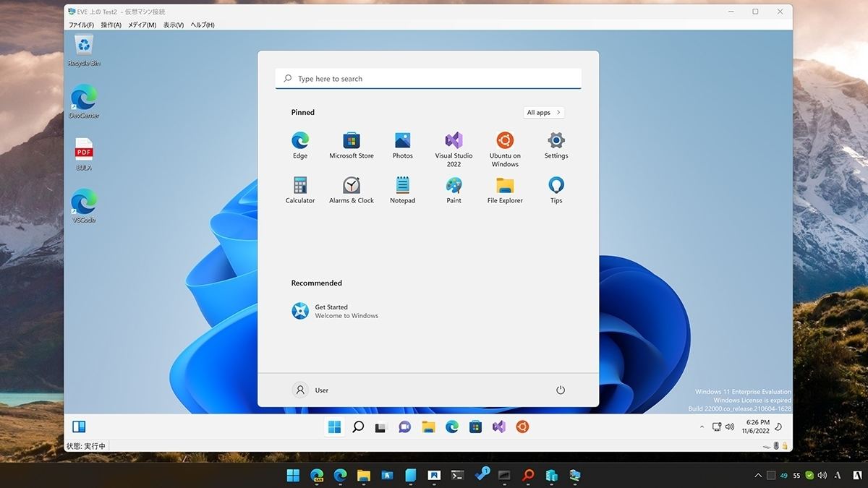The image size is (868, 488).
Task: Open Ubuntu on the VM taskbar
Action: pos(522,427)
